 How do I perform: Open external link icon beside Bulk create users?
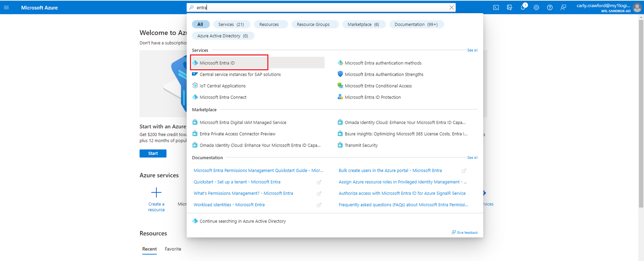coord(464,170)
